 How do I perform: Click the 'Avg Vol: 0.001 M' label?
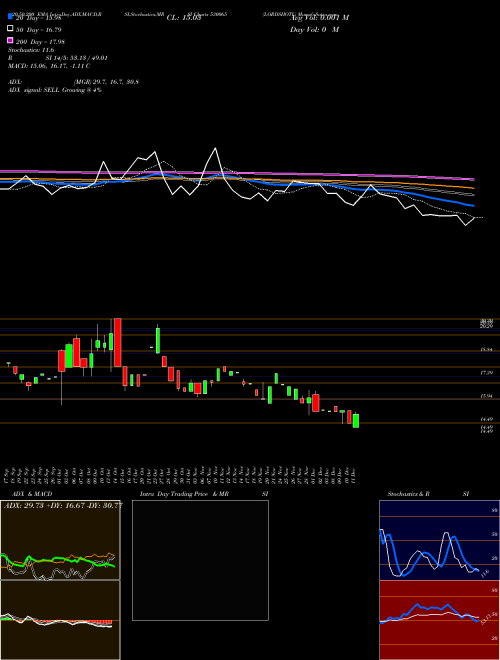319,18
